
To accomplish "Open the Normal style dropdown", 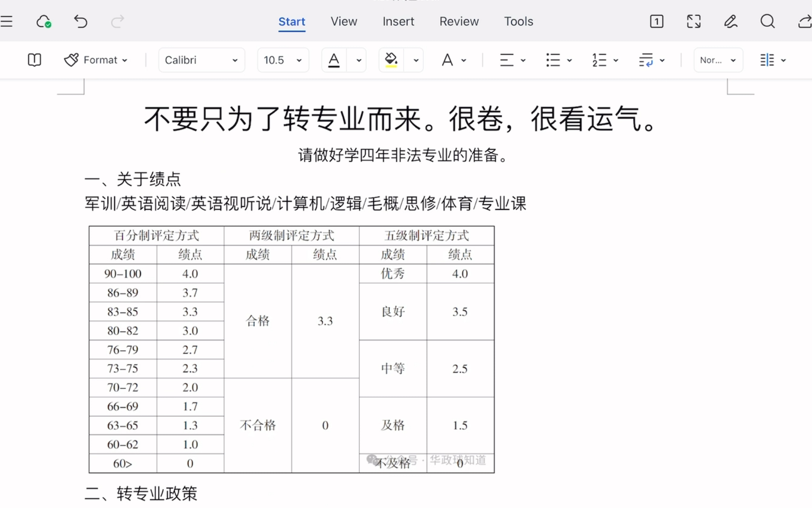I will coord(718,60).
